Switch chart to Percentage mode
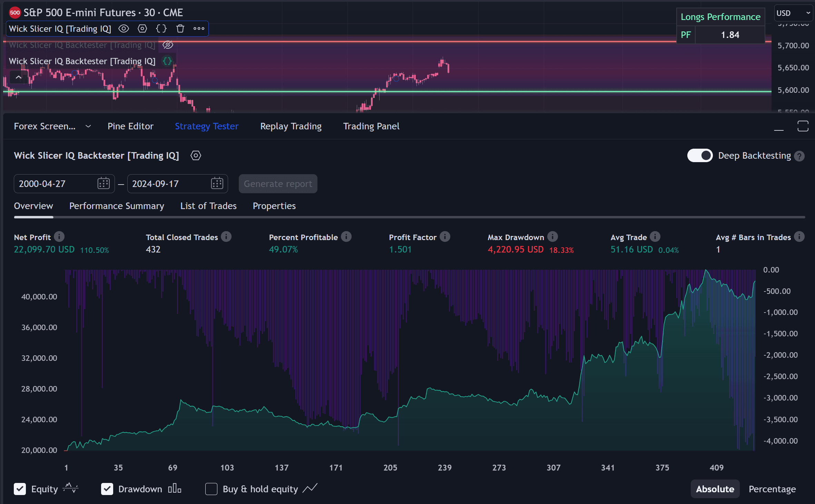815x504 pixels. click(x=772, y=489)
